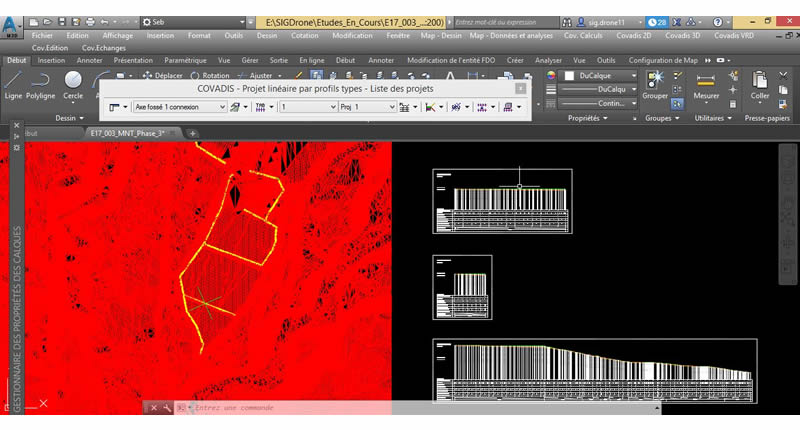This screenshot has width=800, height=430.
Task: Click the Open file folder icon
Action: (x=47, y=22)
